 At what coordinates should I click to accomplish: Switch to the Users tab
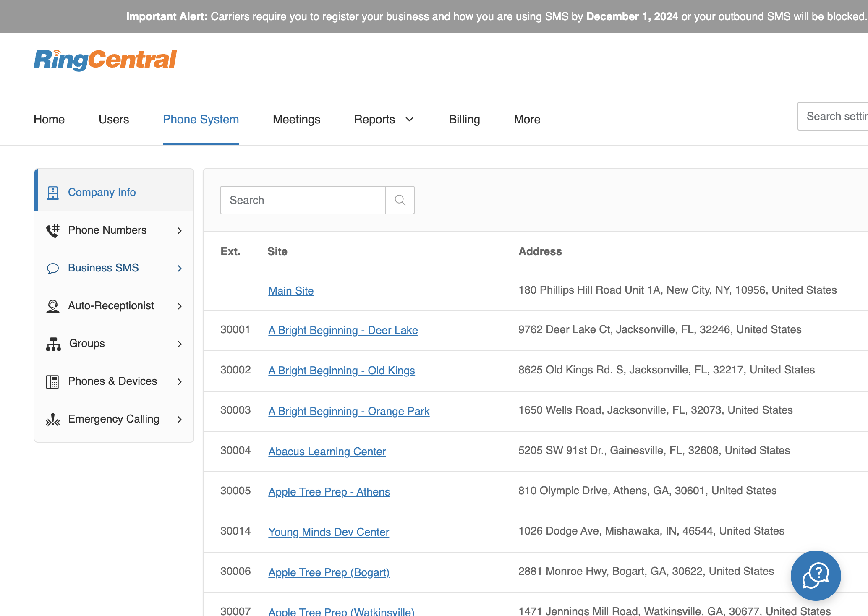click(114, 120)
